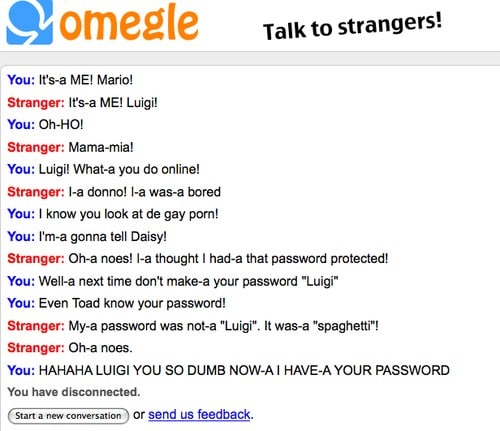The width and height of the screenshot is (500, 431).
Task: Click the orange omegle wordmark
Action: [129, 23]
